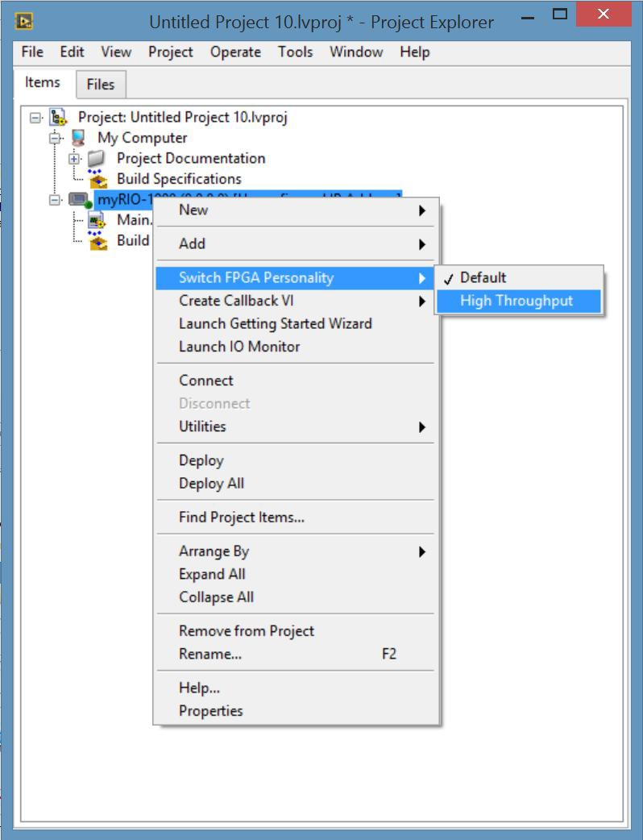Click Build Specifications icon under My Computer
643x840 pixels.
pos(97,179)
